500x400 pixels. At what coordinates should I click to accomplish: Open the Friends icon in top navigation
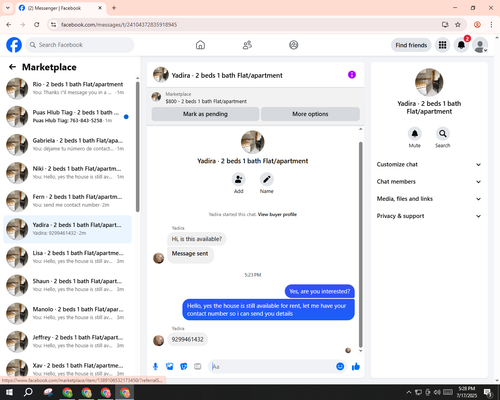[247, 45]
